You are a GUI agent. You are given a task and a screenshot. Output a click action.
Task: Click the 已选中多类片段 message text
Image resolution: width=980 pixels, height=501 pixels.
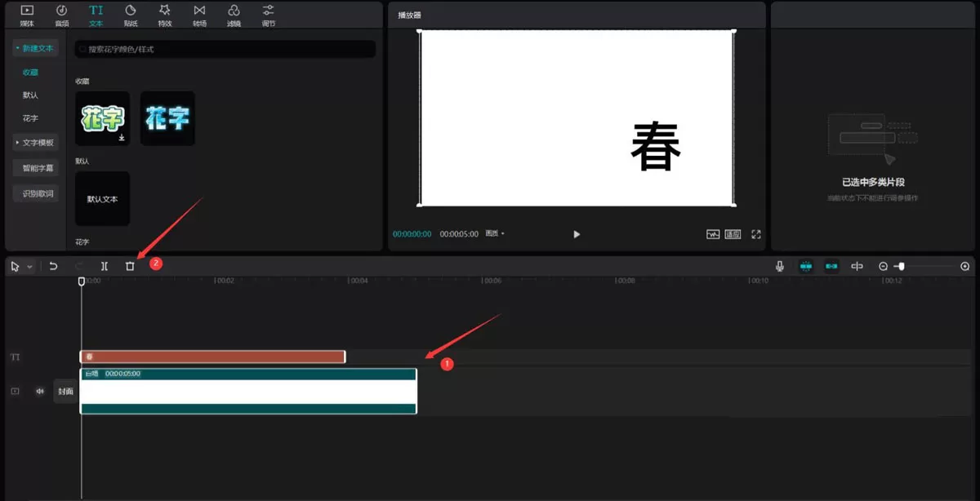tap(873, 183)
